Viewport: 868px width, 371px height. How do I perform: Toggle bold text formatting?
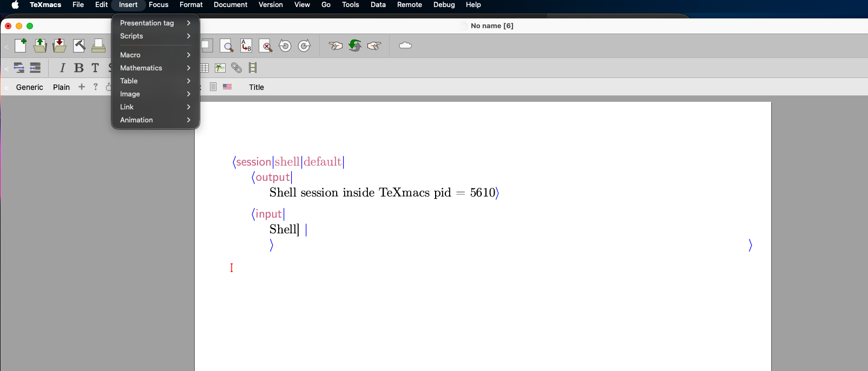79,68
